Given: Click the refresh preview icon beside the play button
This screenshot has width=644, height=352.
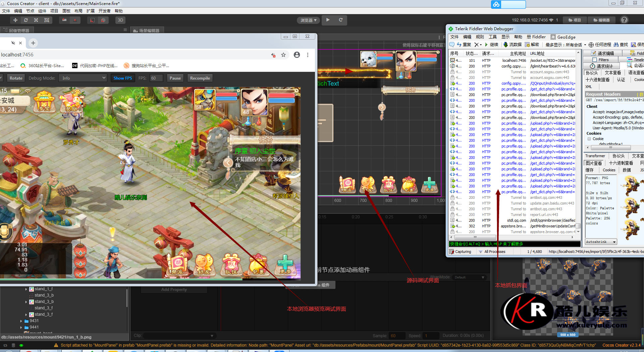Looking at the screenshot, I should [x=340, y=20].
